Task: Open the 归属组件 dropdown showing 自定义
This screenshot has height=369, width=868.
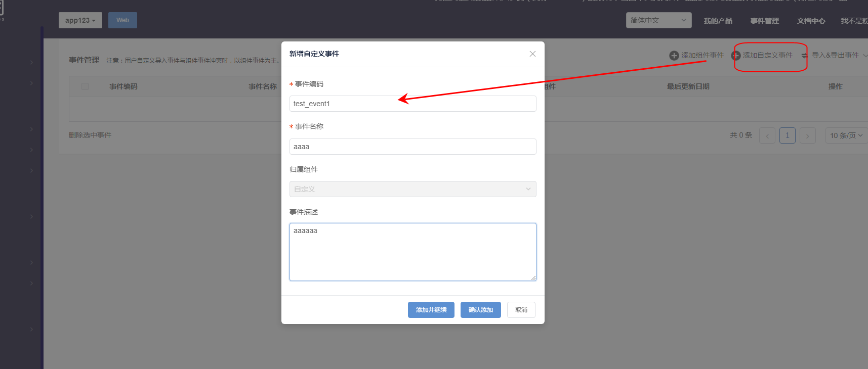Action: pos(412,189)
